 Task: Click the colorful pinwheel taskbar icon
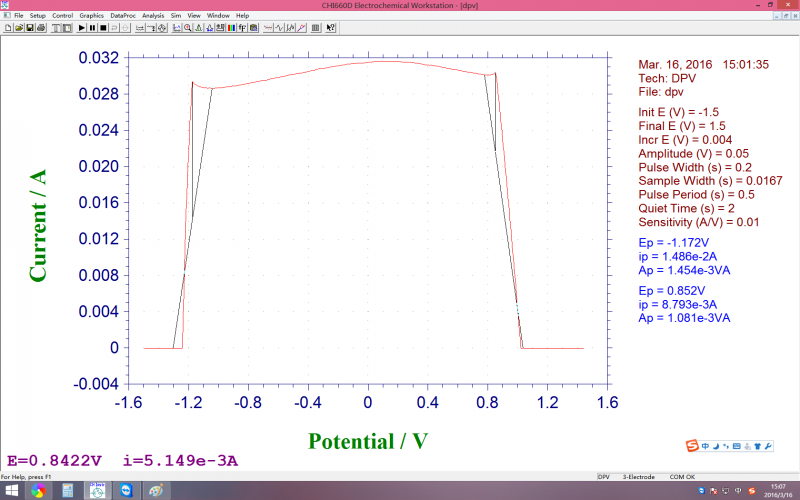point(38,491)
